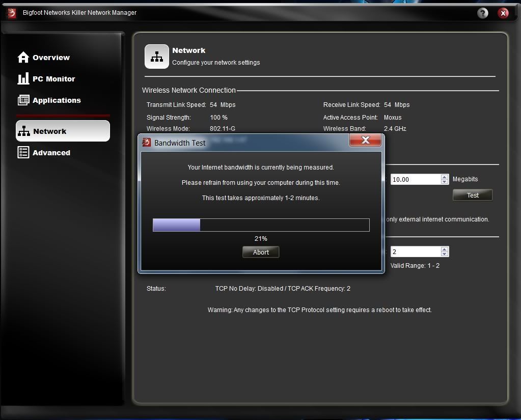Click the Wireless Mode value 802.11-G
This screenshot has height=420, width=521.
pos(222,129)
